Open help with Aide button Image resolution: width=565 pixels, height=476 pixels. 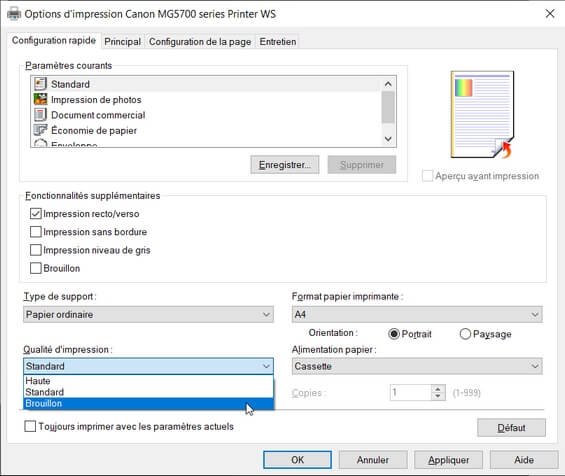(x=524, y=460)
